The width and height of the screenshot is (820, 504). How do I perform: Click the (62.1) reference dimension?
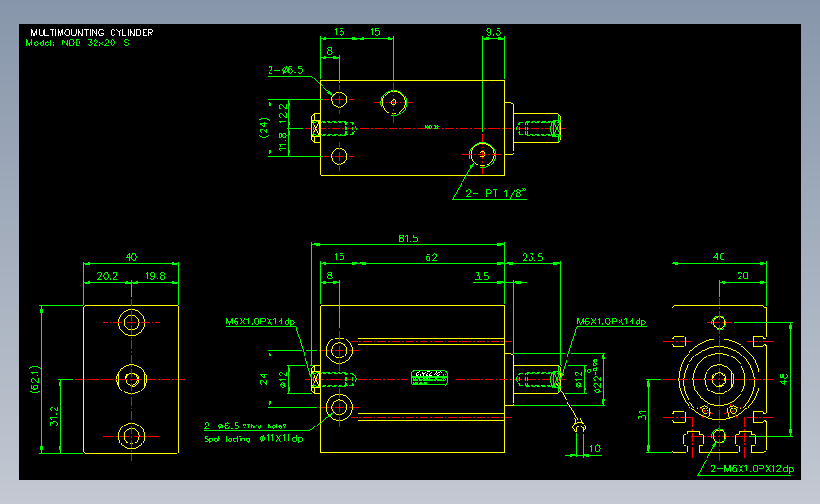pos(34,379)
